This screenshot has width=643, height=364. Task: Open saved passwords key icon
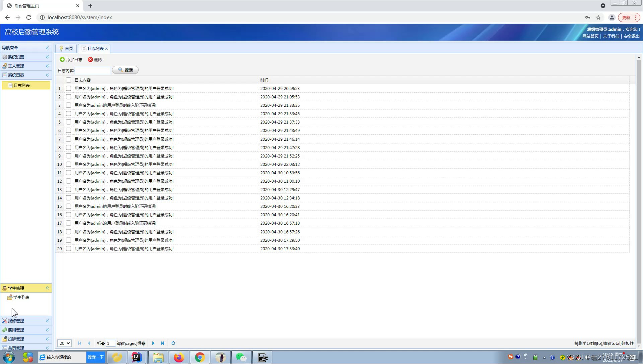588,17
